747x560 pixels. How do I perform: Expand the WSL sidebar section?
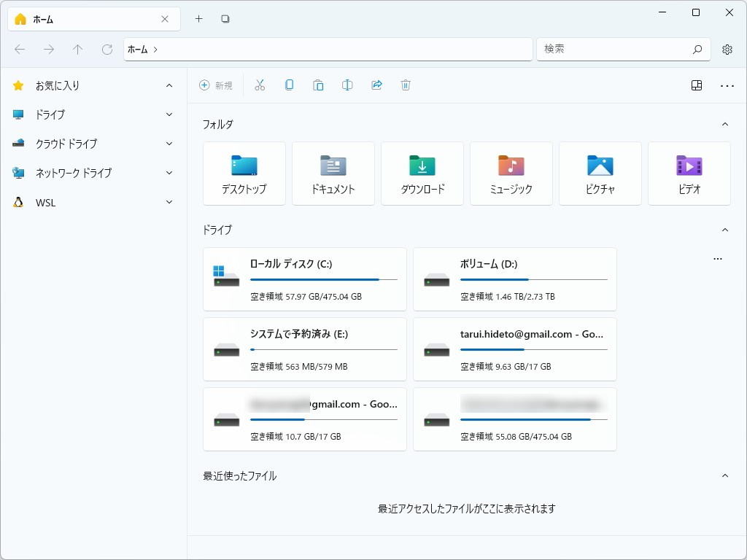pos(169,202)
